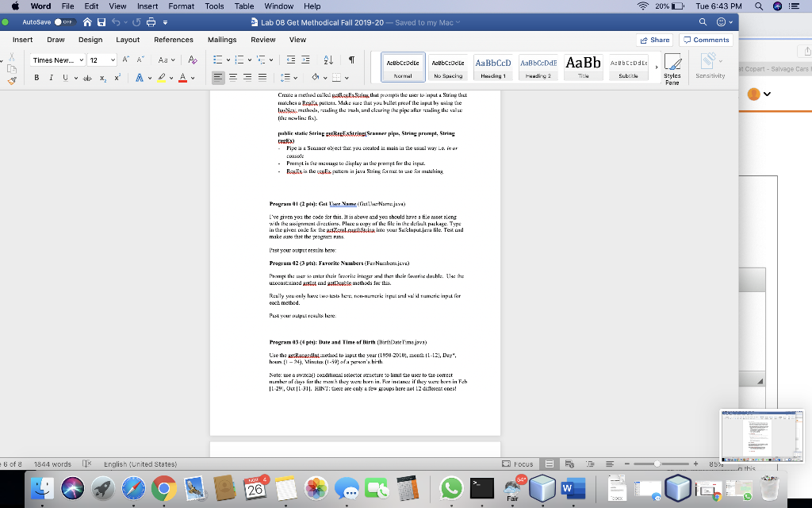Open the Format menu in menu bar

(182, 6)
